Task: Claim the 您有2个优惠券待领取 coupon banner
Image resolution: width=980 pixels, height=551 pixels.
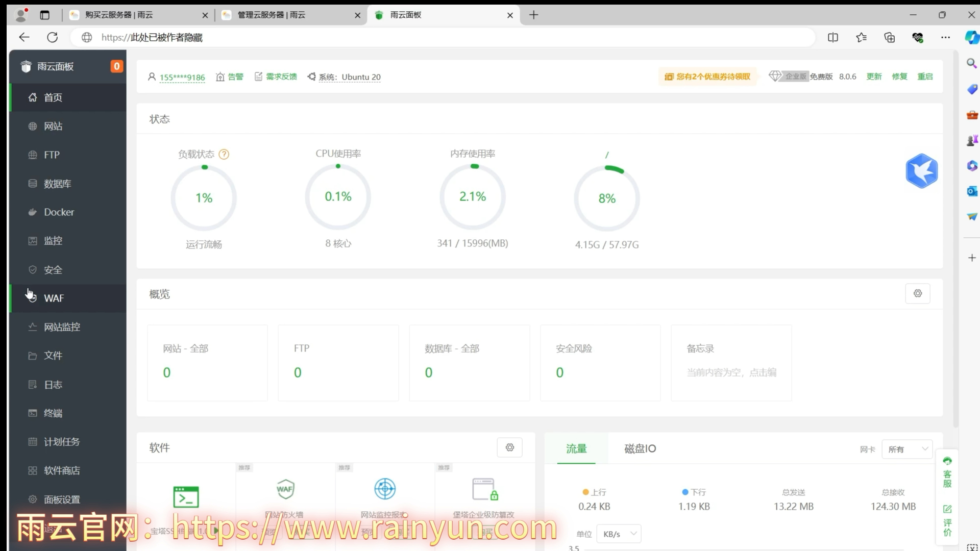Action: click(x=707, y=77)
